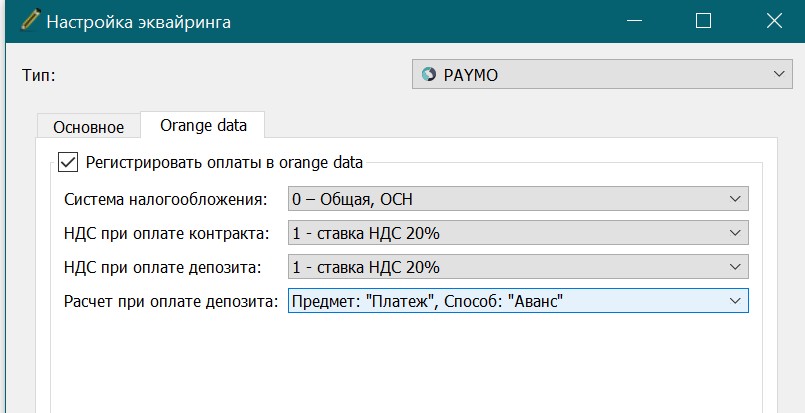Expand the Расчет при оплате депозита dropdown
The image size is (805, 413).
click(518, 301)
